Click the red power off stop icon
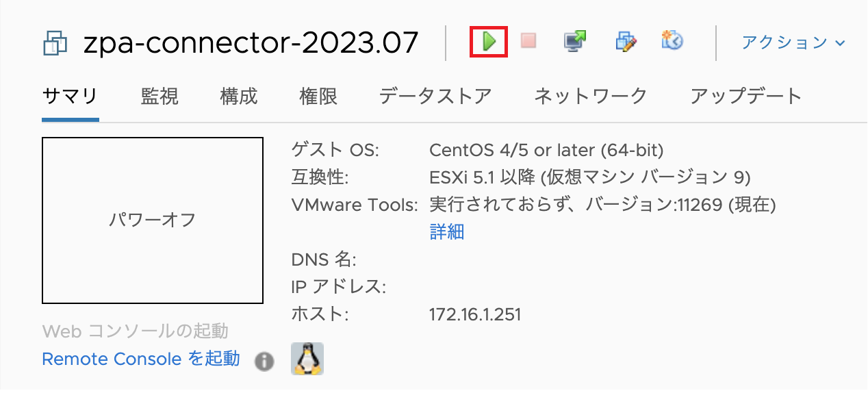Image resolution: width=868 pixels, height=393 pixels. pos(528,41)
